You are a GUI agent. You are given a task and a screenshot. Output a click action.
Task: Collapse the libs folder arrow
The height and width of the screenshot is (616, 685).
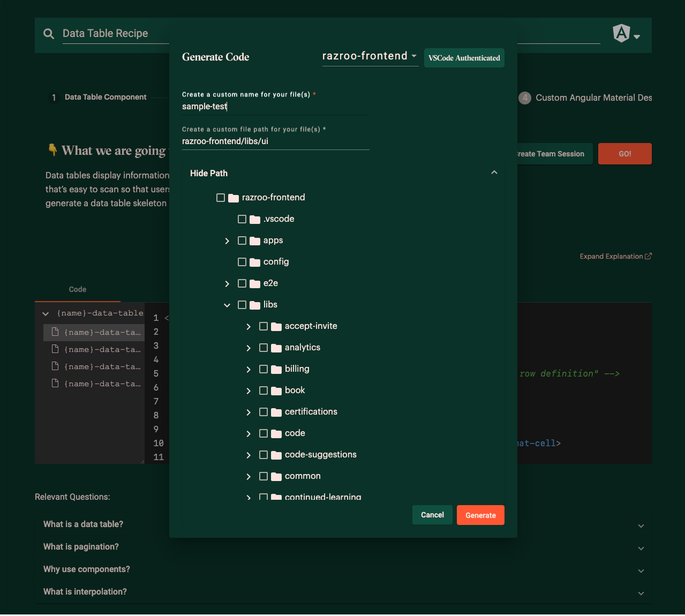227,305
